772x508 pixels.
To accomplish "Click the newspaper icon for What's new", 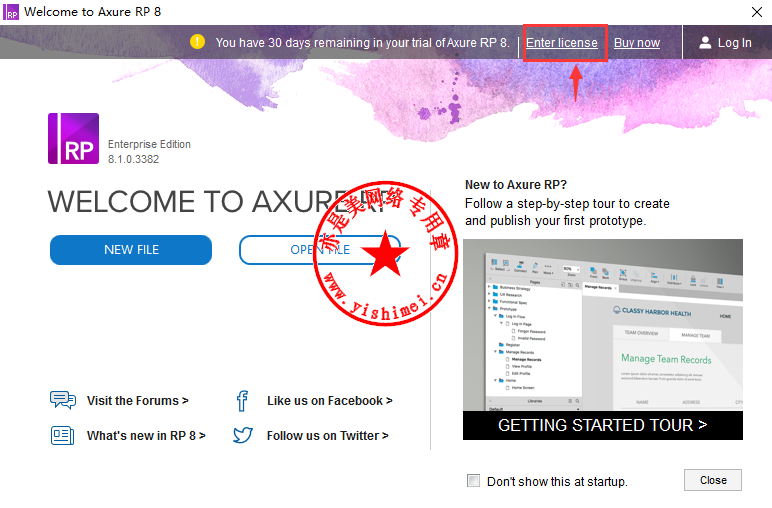I will pos(63,436).
